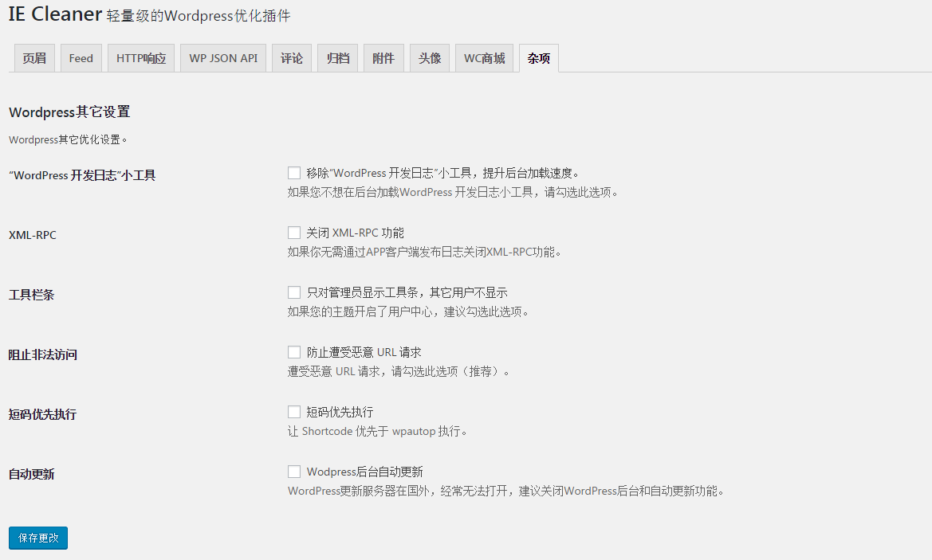The image size is (932, 560).
Task: Click the XML-RPC row label
Action: click(x=33, y=235)
